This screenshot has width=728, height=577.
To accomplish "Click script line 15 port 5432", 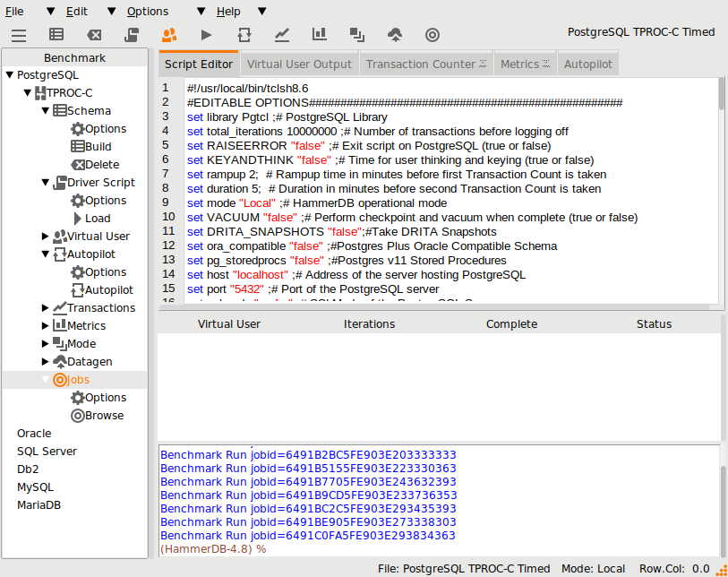I will (313, 289).
